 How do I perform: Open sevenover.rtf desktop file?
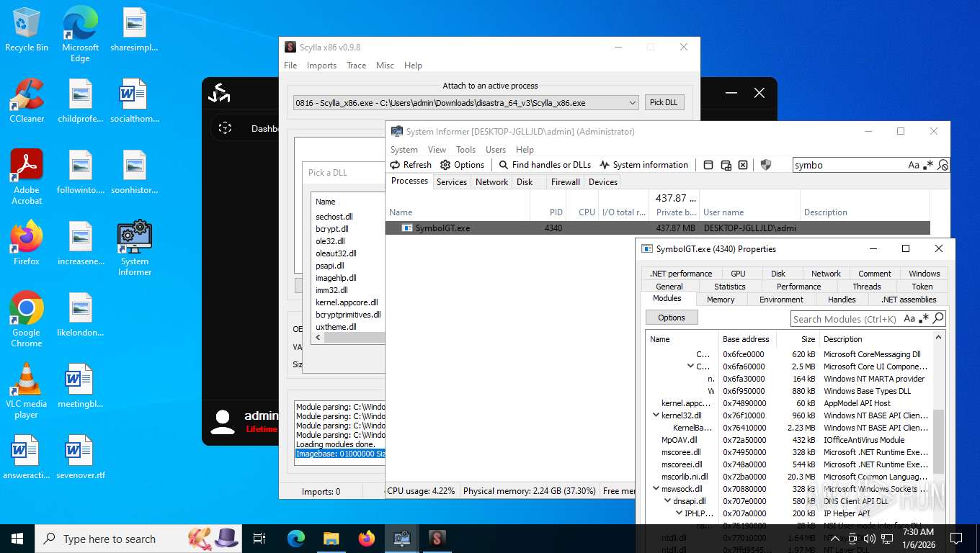click(80, 457)
